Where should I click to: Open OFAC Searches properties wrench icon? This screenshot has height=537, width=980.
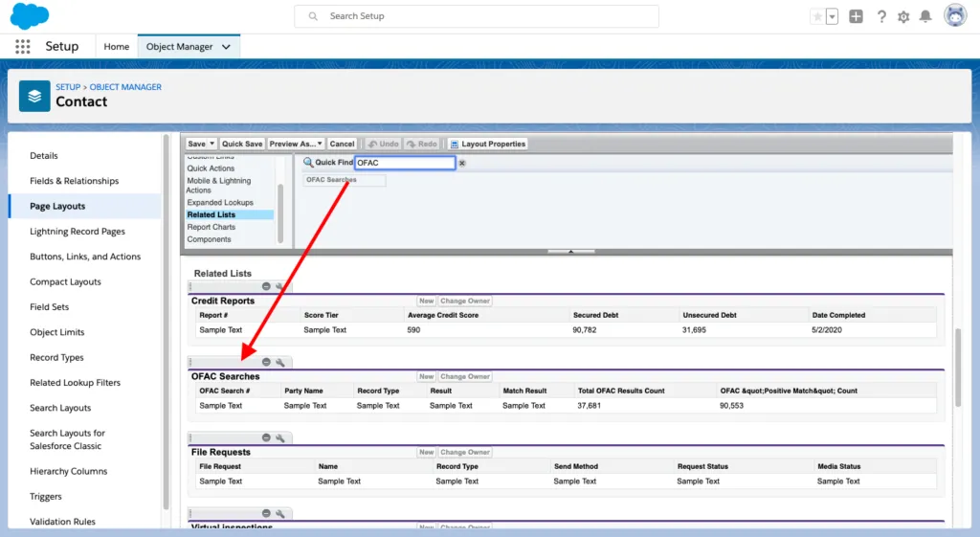(280, 363)
